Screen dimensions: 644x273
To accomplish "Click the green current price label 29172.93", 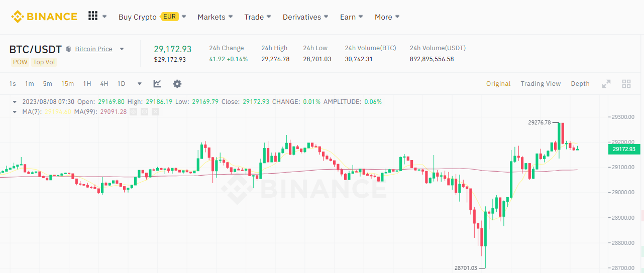I will pos(623,150).
